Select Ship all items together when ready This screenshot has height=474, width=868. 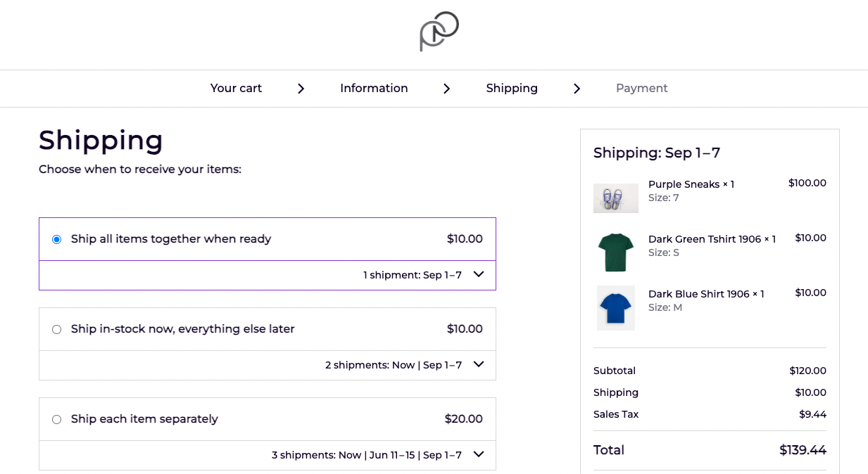[x=57, y=240]
